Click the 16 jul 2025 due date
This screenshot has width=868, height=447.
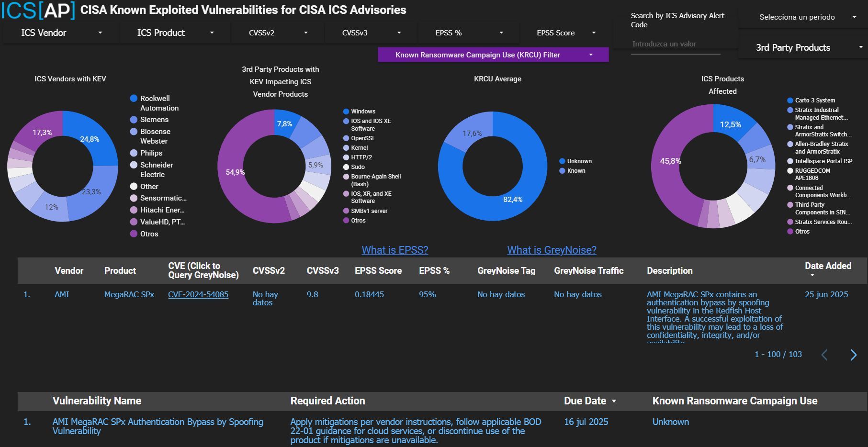coord(586,422)
